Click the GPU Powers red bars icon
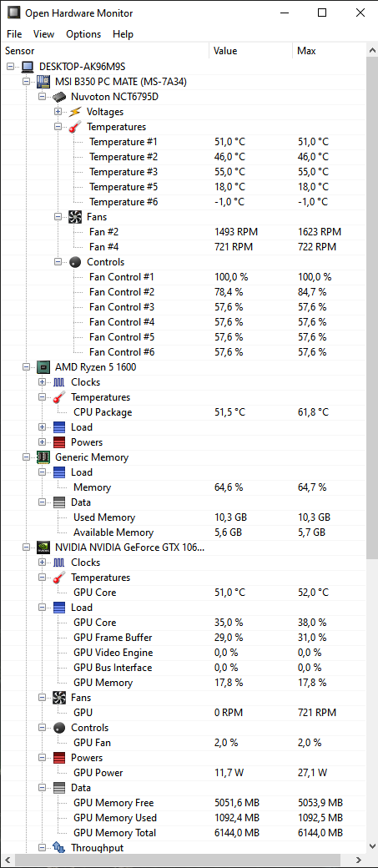Image resolution: width=378 pixels, height=868 pixels. tap(59, 758)
